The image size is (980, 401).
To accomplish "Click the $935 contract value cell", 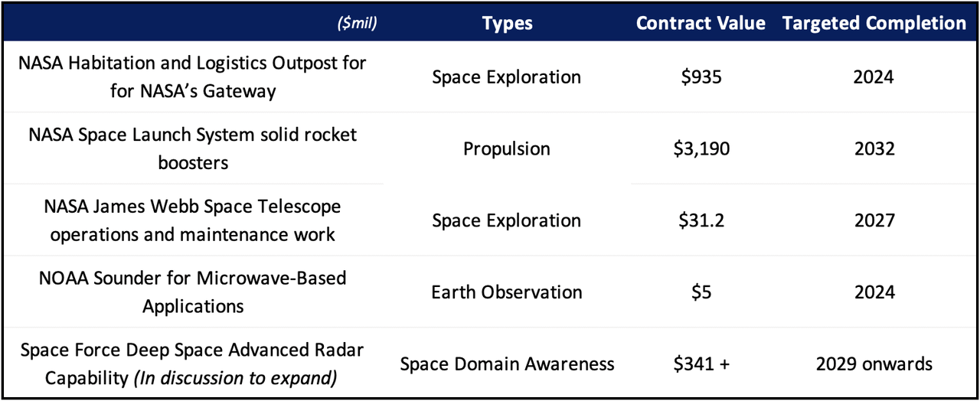I will pos(701,77).
